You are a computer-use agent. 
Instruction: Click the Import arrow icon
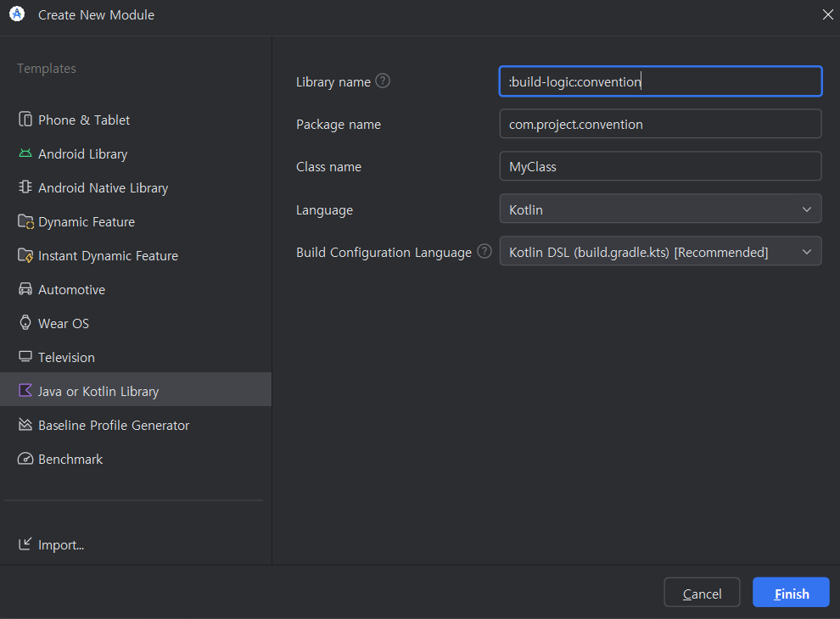25,544
